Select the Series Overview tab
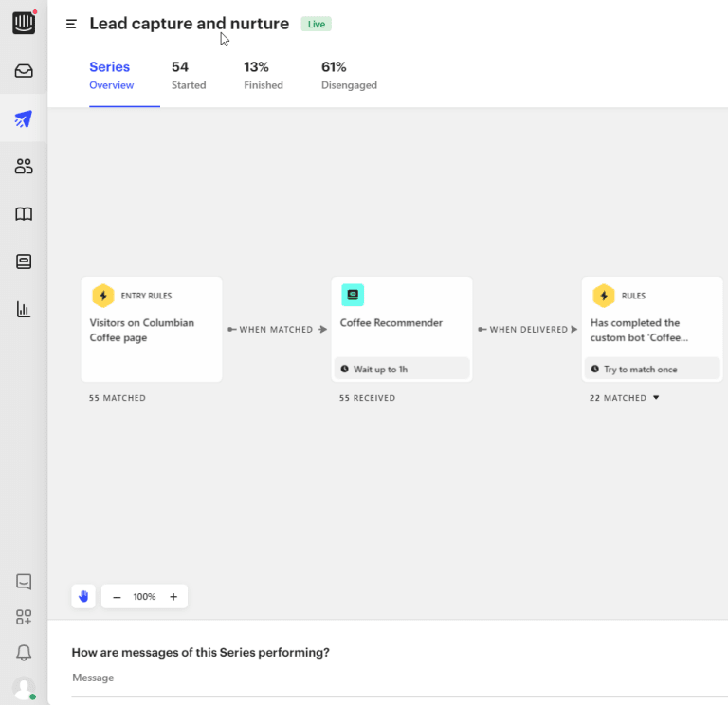This screenshot has width=728, height=705. click(111, 75)
